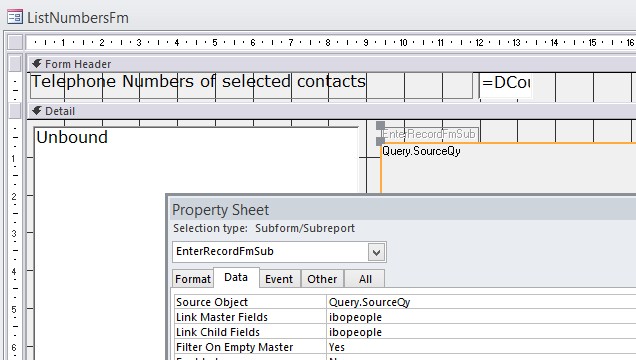Switch to the Other tab
Screen dimensions: 636x360
pos(322,279)
